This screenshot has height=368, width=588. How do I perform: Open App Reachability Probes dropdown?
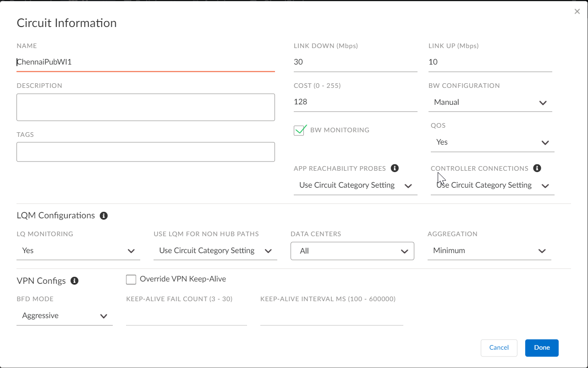pyautogui.click(x=355, y=185)
